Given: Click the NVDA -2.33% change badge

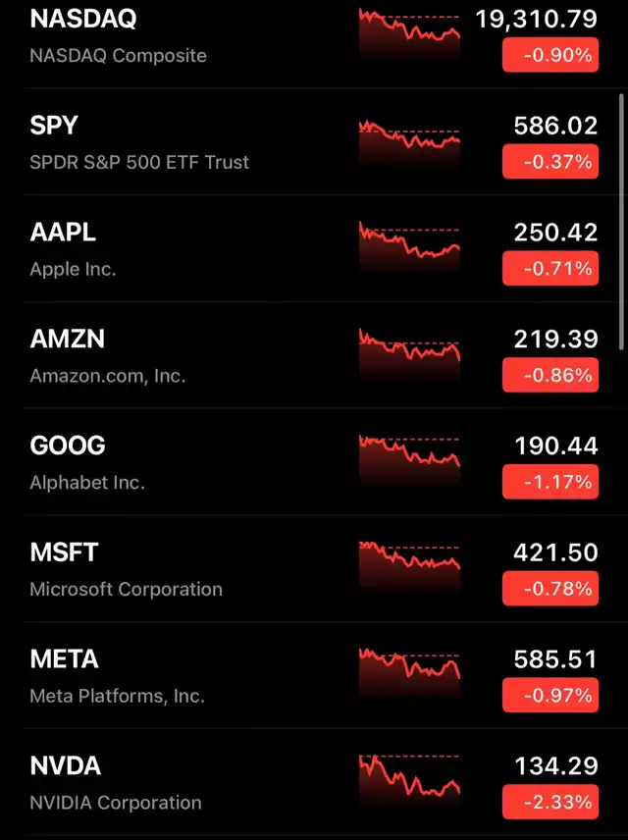Looking at the screenshot, I should [549, 803].
